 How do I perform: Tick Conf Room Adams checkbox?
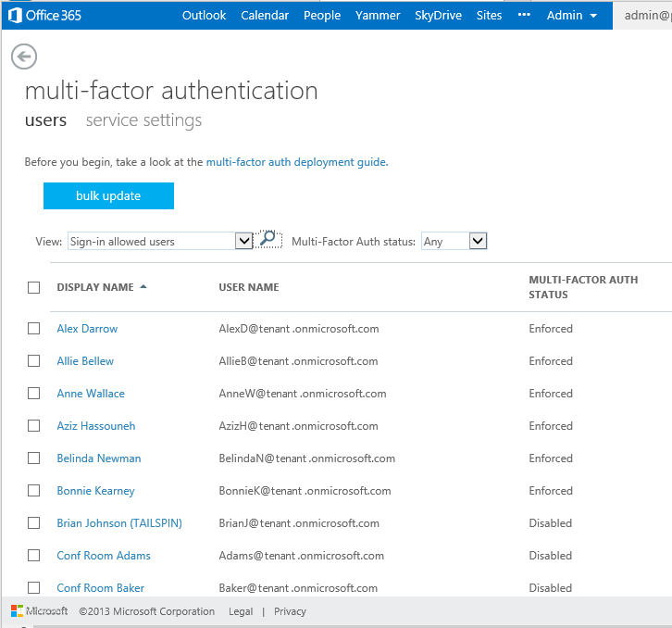pos(34,556)
